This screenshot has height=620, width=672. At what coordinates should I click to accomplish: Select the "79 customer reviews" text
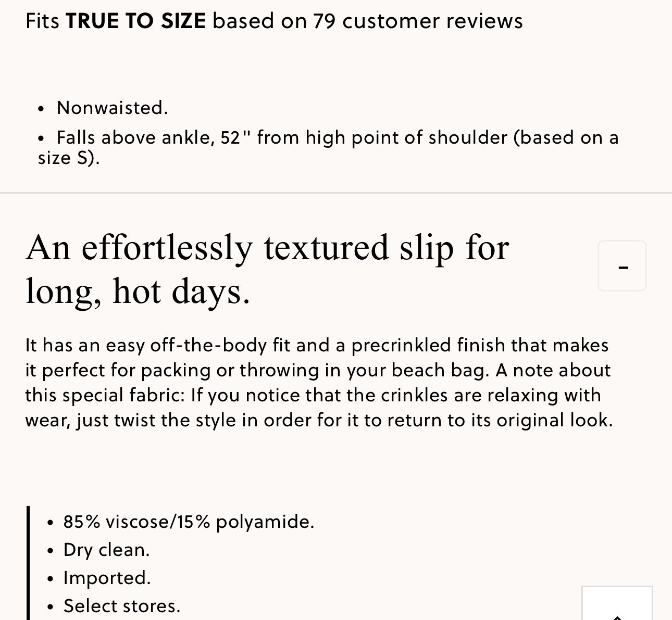pyautogui.click(x=418, y=21)
